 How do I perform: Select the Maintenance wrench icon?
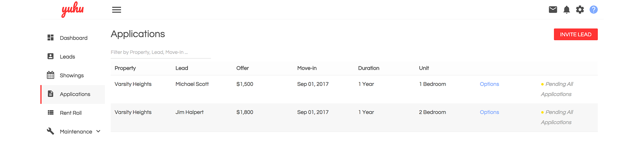[x=50, y=131]
